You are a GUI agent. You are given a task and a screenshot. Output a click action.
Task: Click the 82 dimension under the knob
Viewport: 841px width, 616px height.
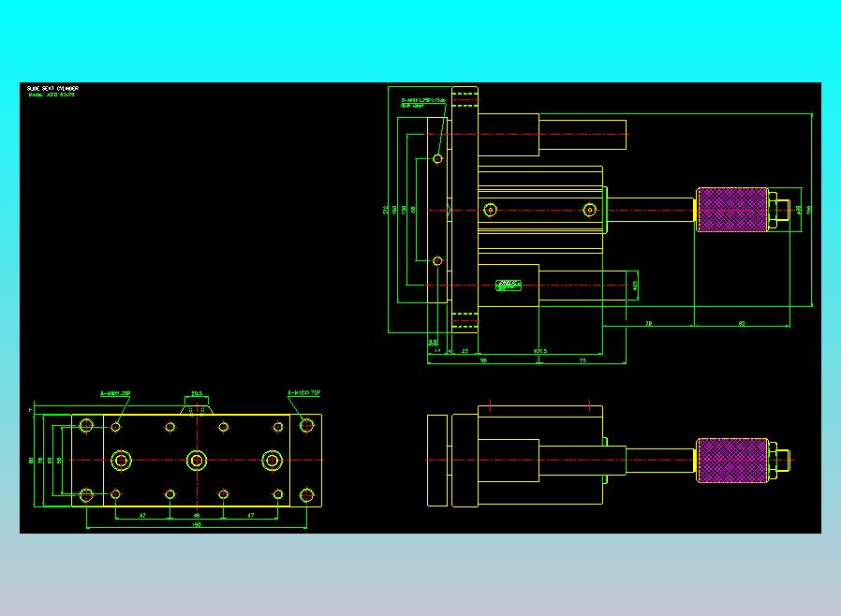(x=742, y=323)
